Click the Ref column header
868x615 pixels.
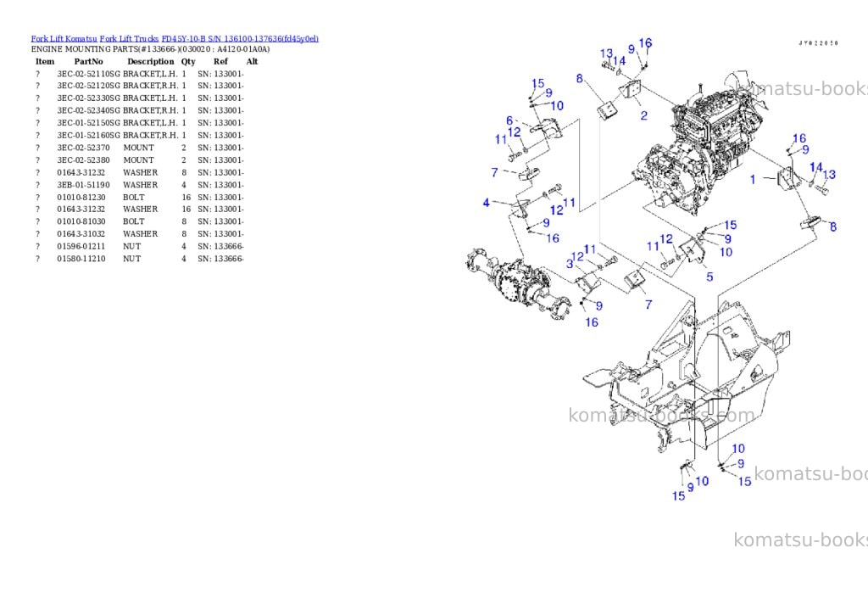click(220, 61)
